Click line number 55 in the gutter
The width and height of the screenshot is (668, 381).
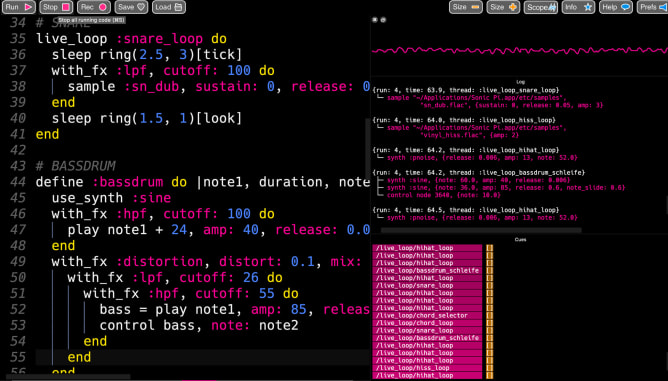17,357
